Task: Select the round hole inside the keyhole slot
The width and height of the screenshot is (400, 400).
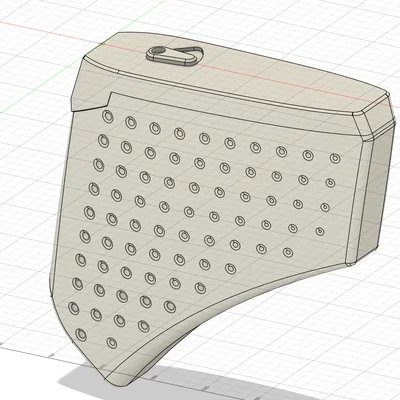Action: tap(157, 51)
